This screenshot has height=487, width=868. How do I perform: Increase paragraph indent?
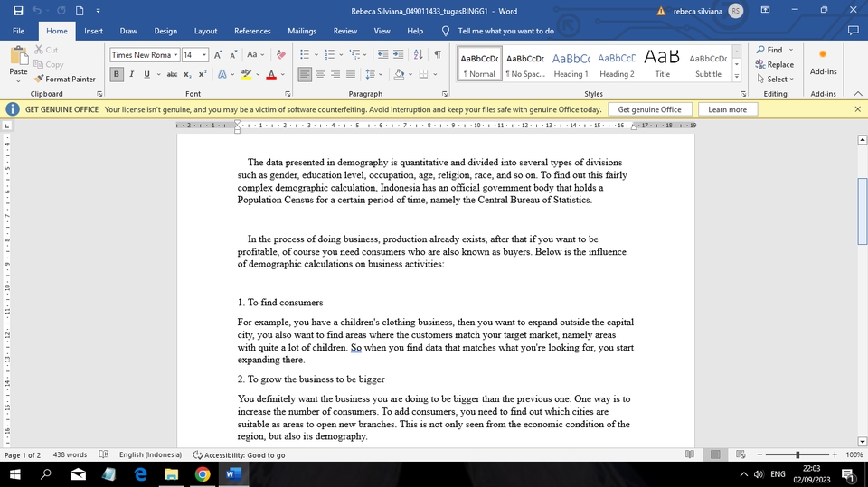click(x=398, y=54)
